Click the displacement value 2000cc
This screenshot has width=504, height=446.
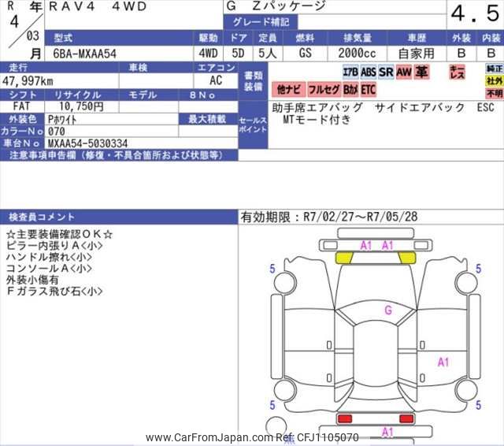(357, 53)
